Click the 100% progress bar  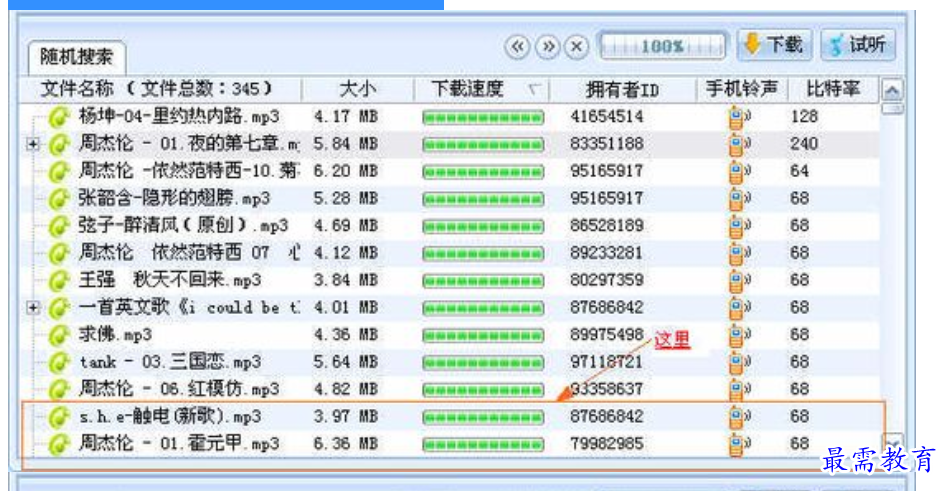click(662, 46)
